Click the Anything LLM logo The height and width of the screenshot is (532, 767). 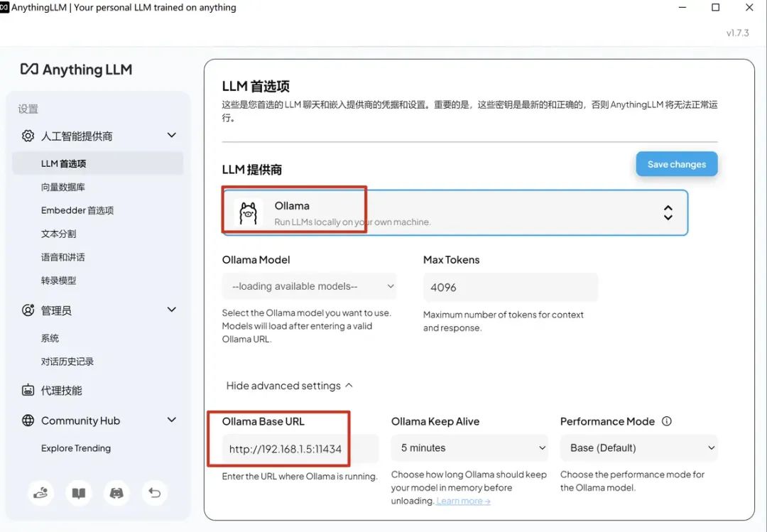(76, 70)
